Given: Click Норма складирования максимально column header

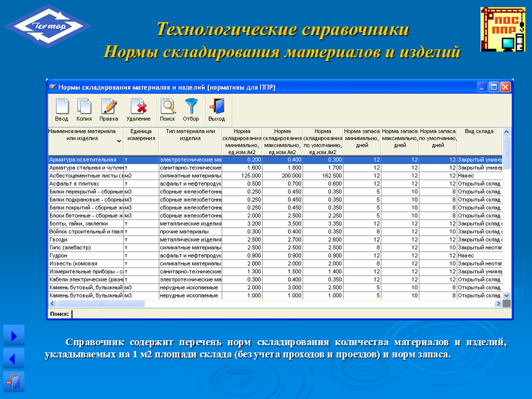Looking at the screenshot, I should pyautogui.click(x=282, y=141).
